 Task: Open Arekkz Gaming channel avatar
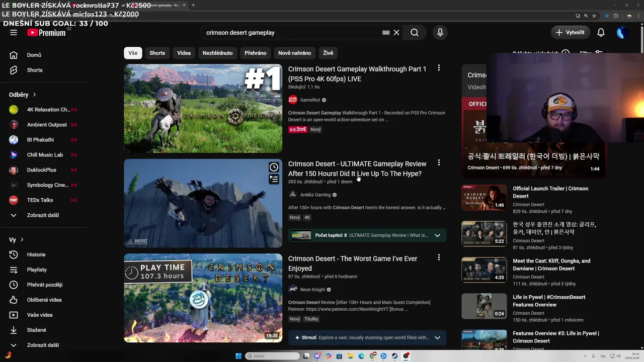pyautogui.click(x=293, y=195)
